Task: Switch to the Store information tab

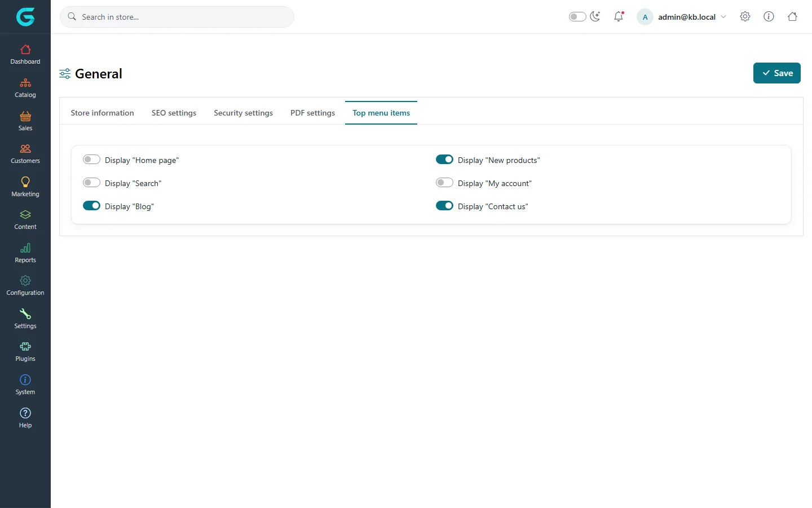Action: click(x=102, y=113)
